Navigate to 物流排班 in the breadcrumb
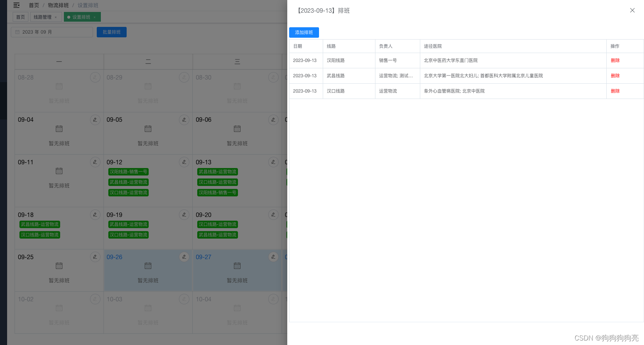 [58, 5]
